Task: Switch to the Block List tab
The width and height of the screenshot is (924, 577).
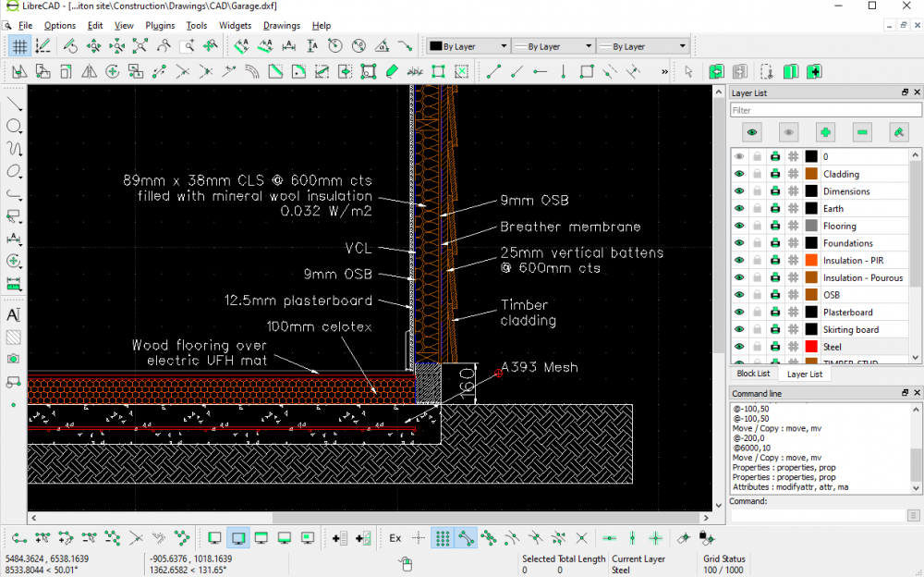Action: (753, 374)
